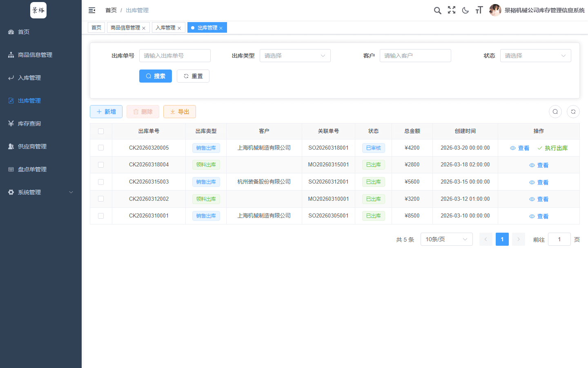Open 状态 filter dropdown

(536, 56)
